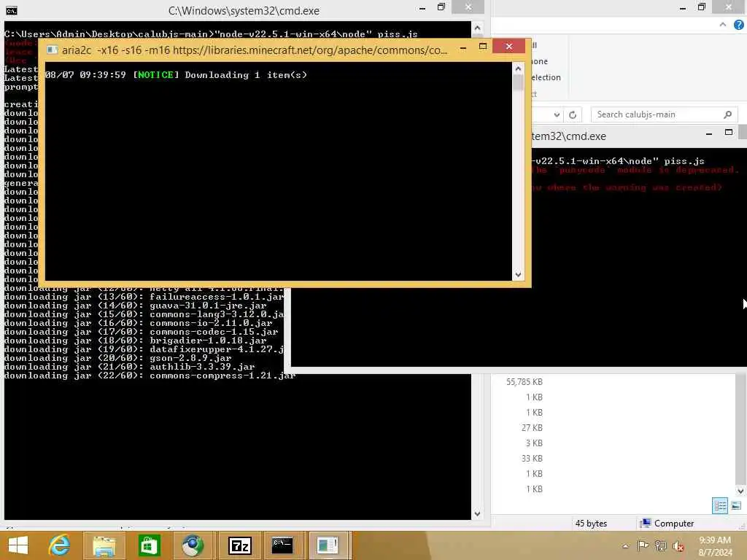
Task: Click the aria2c window title text
Action: [255, 50]
